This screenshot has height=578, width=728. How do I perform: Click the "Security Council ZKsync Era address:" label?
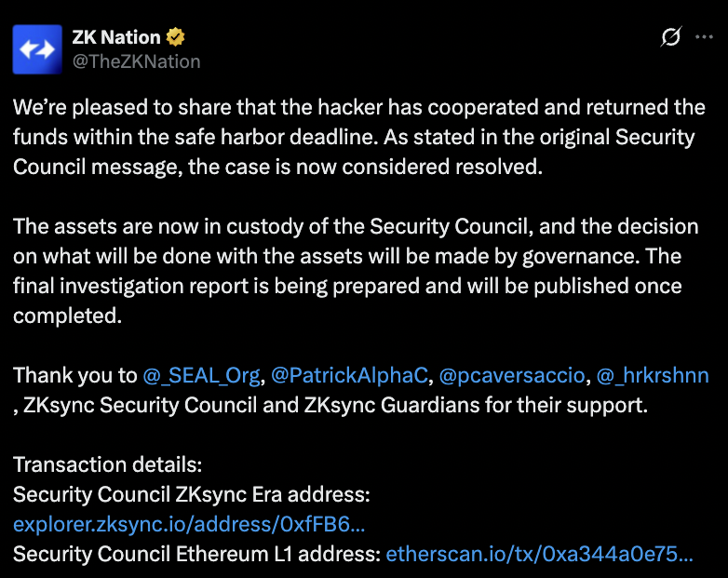click(x=191, y=495)
